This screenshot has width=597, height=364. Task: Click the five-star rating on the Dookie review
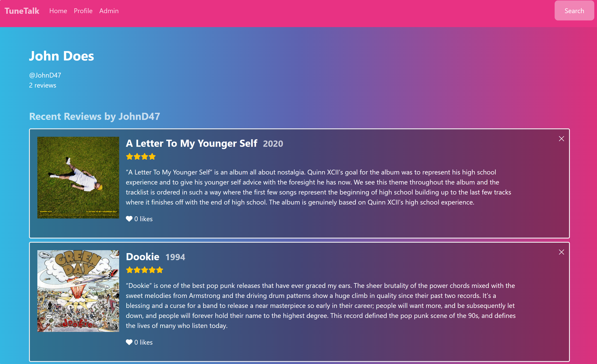144,270
